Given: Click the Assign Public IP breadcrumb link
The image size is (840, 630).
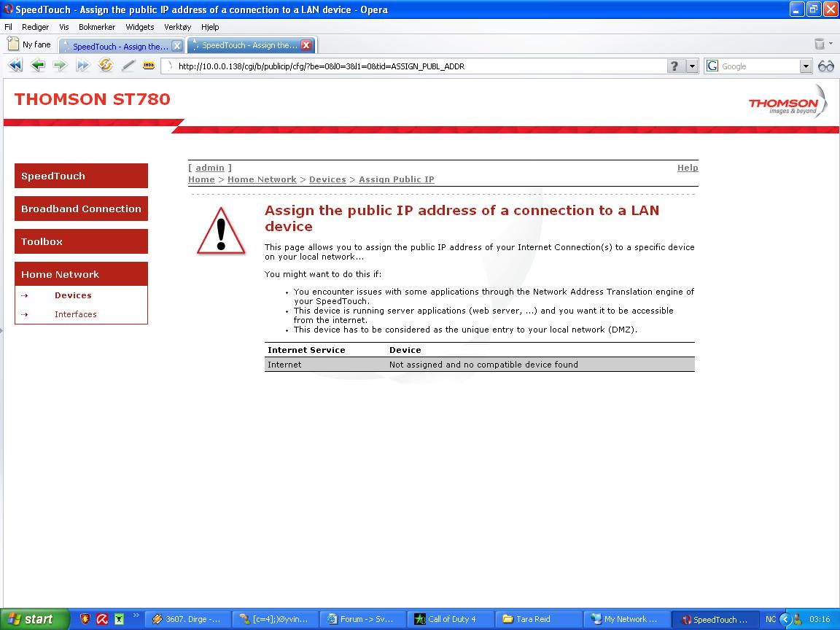Looking at the screenshot, I should point(397,179).
